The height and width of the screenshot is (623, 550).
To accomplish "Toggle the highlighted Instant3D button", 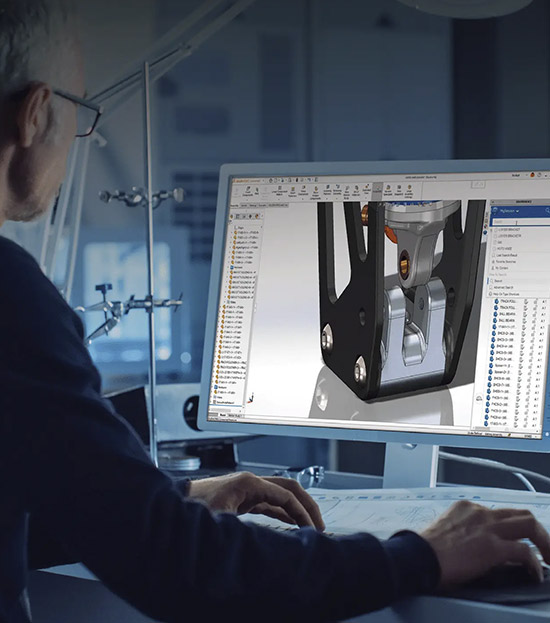I will [378, 190].
